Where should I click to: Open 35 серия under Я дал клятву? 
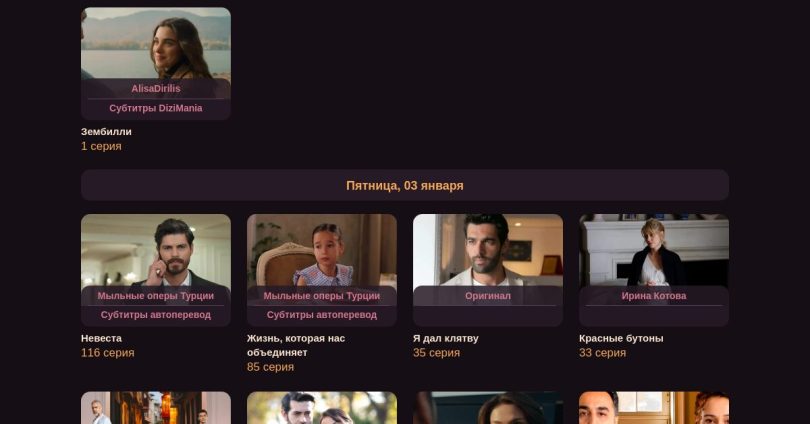pyautogui.click(x=436, y=353)
